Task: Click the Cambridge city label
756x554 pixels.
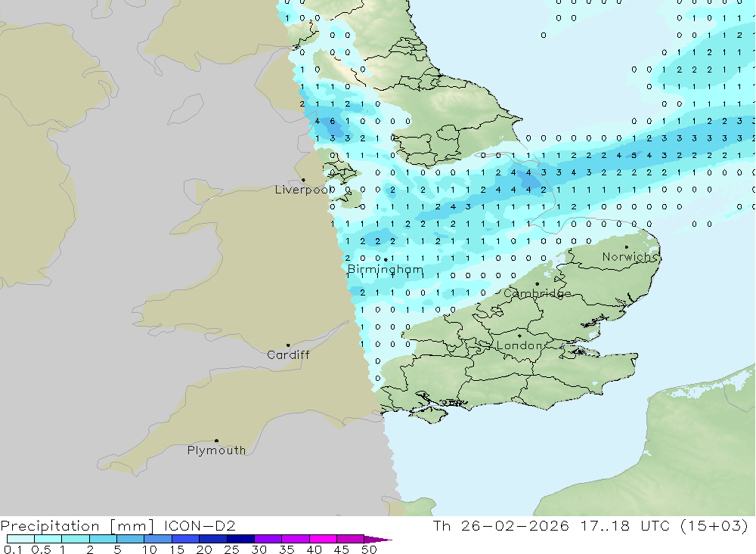Action: [x=537, y=294]
